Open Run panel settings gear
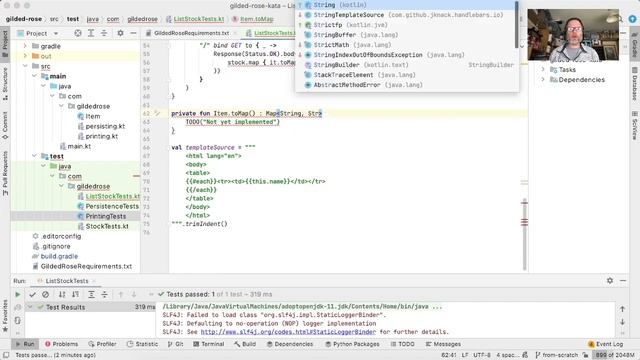The image size is (640, 360). [610, 280]
